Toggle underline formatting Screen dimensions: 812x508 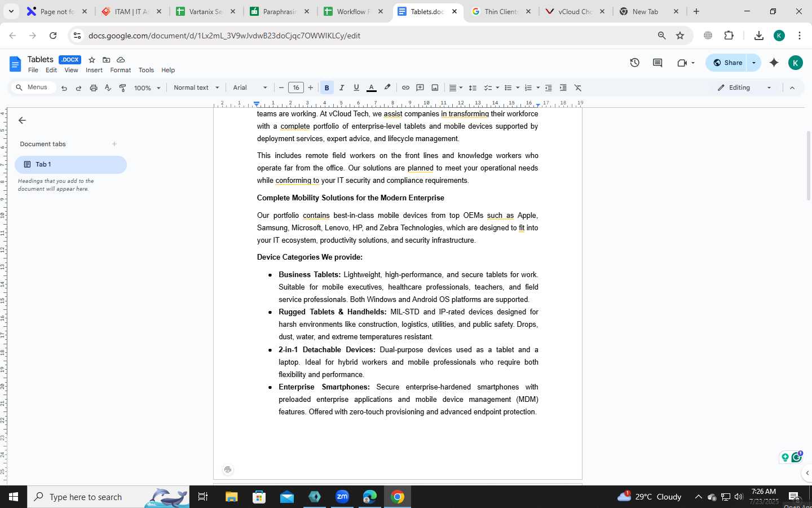[x=356, y=88]
